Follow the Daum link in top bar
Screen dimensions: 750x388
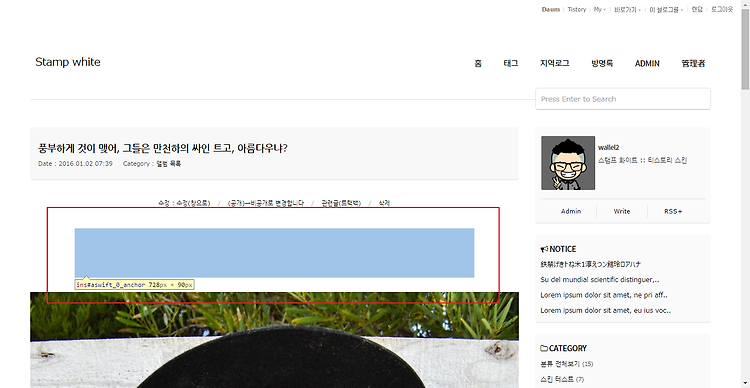pyautogui.click(x=551, y=10)
